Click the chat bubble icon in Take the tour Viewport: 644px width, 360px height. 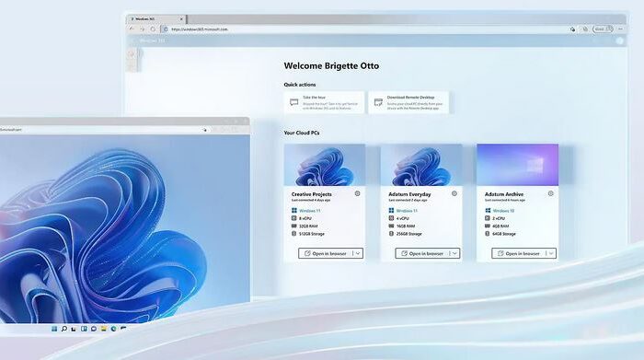pyautogui.click(x=293, y=102)
